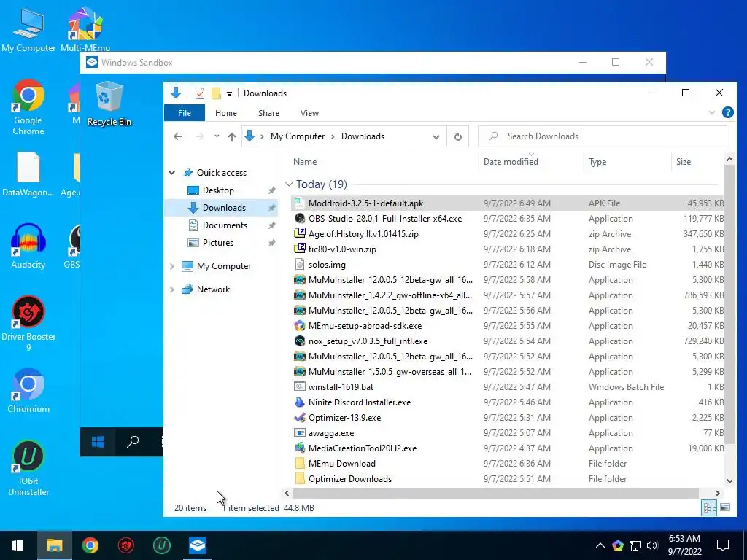Select Age.of.History.II.v1.01415.zip file
The image size is (747, 560).
coord(508,234)
